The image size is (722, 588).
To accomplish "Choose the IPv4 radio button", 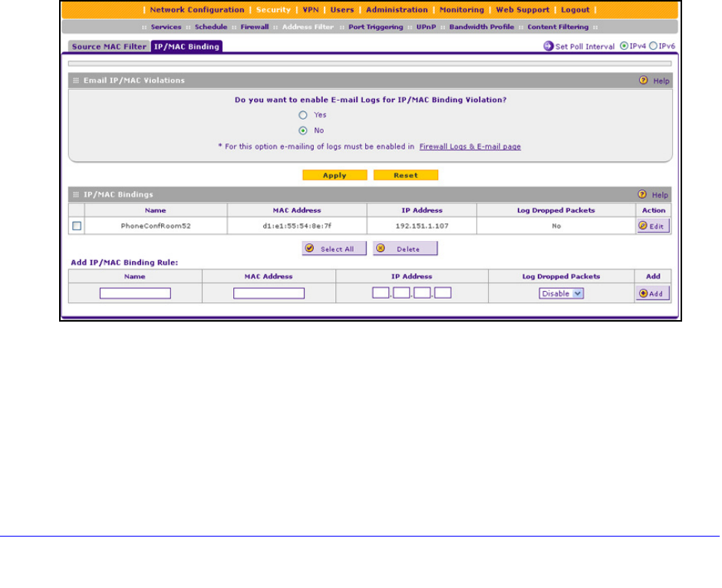I will point(624,46).
